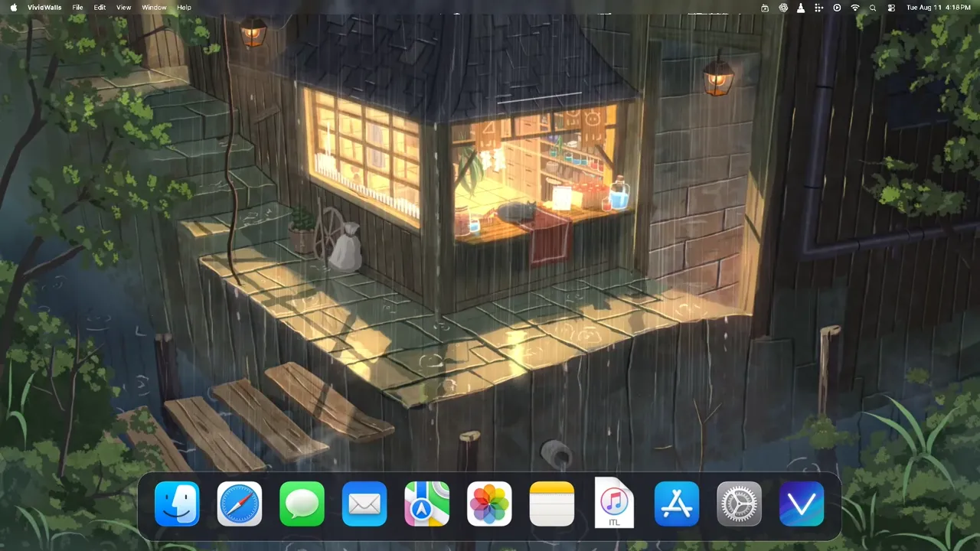This screenshot has height=551, width=980.
Task: Open Spotlight search in the menu bar
Action: 874,8
